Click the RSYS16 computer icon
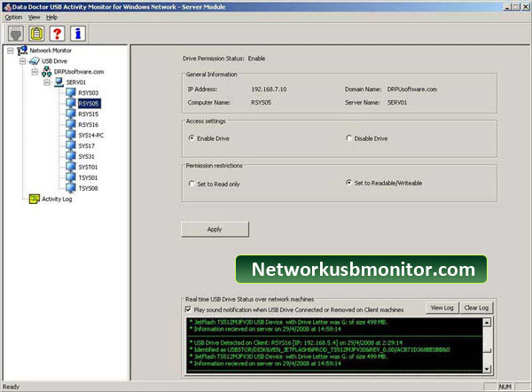532x392 pixels. point(71,124)
